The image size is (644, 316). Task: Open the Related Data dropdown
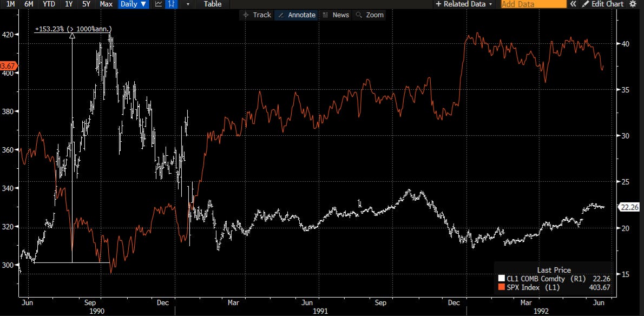tap(464, 4)
